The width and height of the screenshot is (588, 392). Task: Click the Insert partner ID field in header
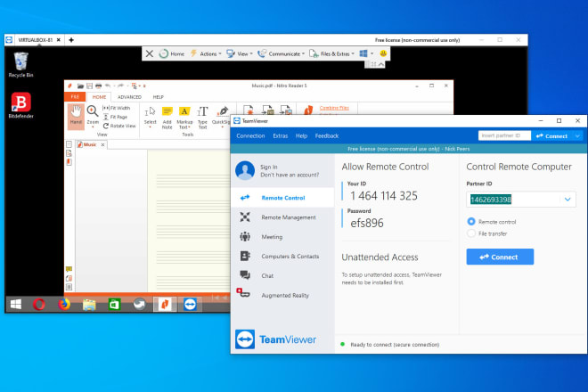click(504, 135)
